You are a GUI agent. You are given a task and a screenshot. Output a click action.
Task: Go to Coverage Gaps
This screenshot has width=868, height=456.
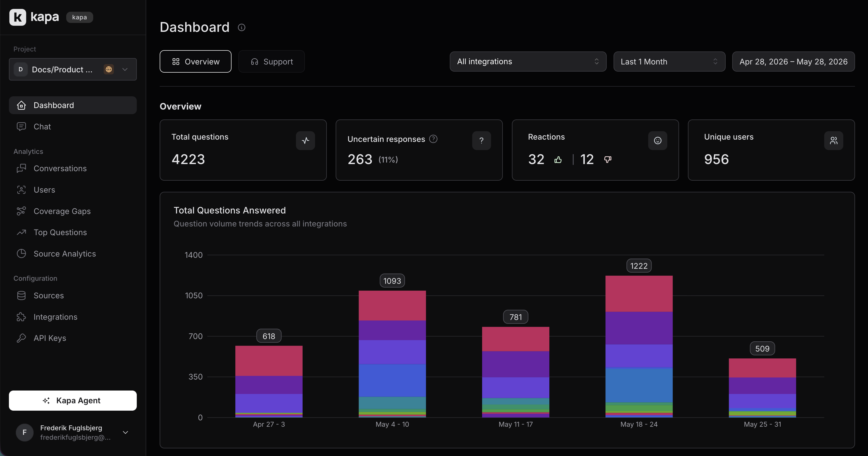point(73,211)
